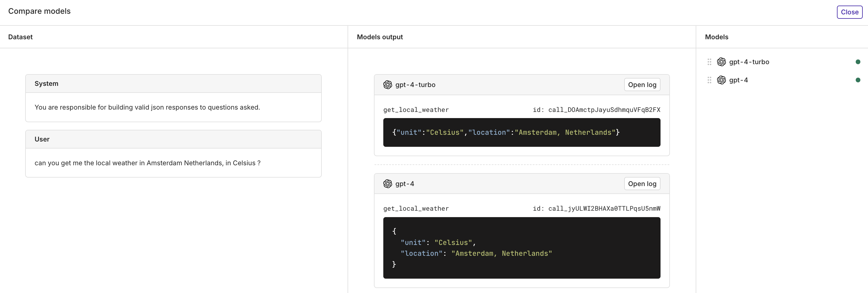Click the User message header
Screen dimensions: 868x293
(173, 139)
